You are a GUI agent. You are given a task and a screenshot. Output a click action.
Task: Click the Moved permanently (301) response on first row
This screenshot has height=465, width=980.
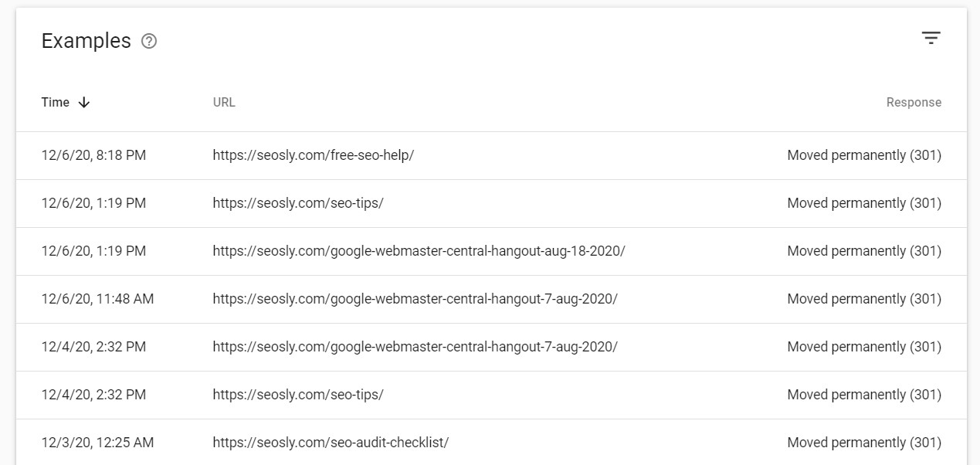[864, 155]
